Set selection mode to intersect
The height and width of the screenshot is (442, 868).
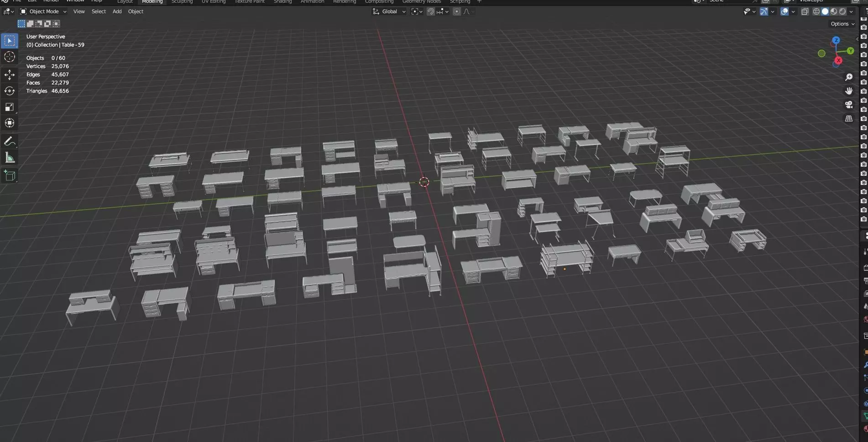56,24
